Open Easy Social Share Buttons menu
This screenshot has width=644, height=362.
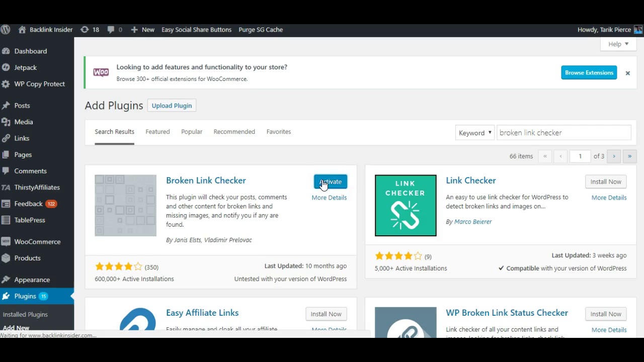[x=196, y=30]
